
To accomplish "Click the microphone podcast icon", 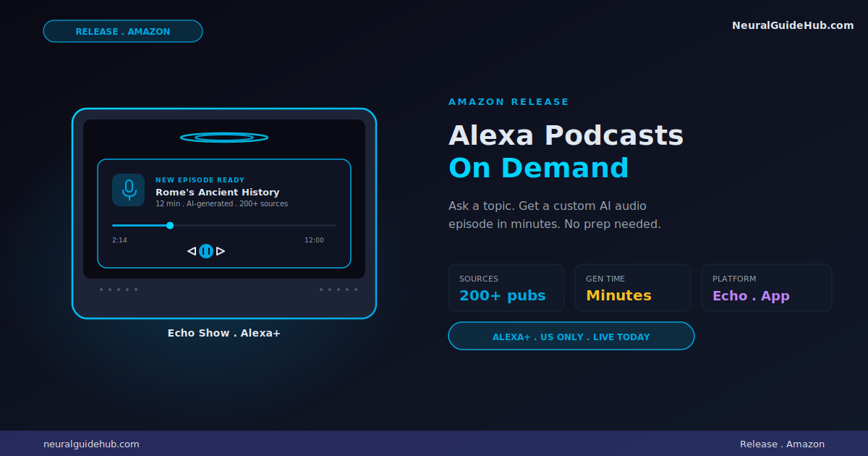I will pos(128,190).
